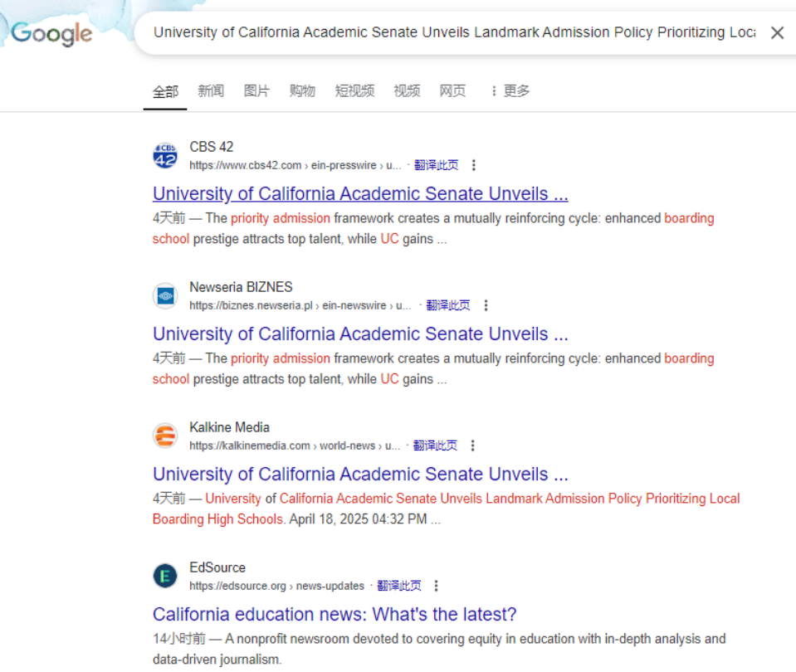The width and height of the screenshot is (796, 672).
Task: Clear the search box with X
Action: click(777, 33)
